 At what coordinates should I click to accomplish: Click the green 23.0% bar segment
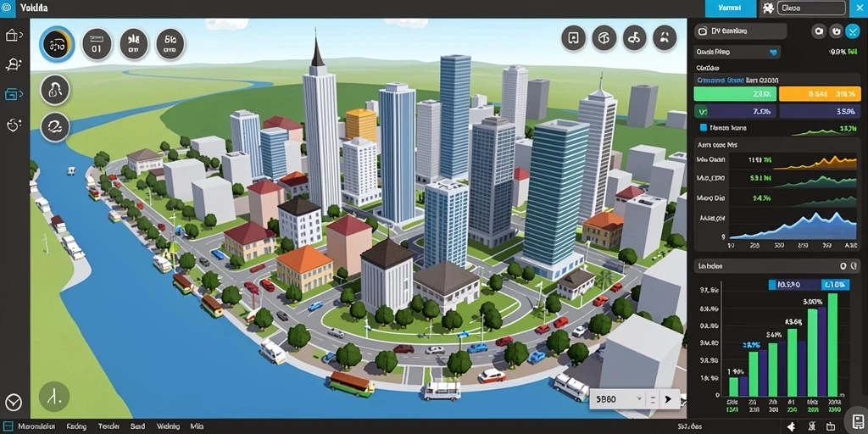736,94
